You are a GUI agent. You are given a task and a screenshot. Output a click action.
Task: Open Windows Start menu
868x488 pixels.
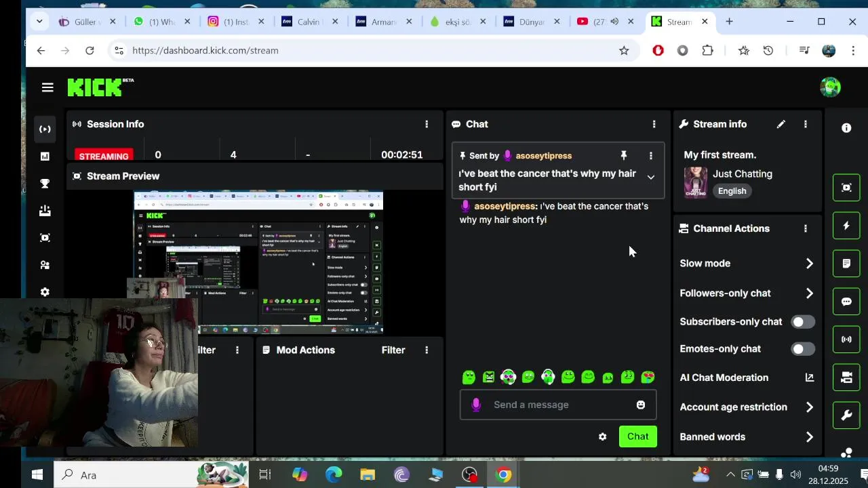pyautogui.click(x=37, y=475)
